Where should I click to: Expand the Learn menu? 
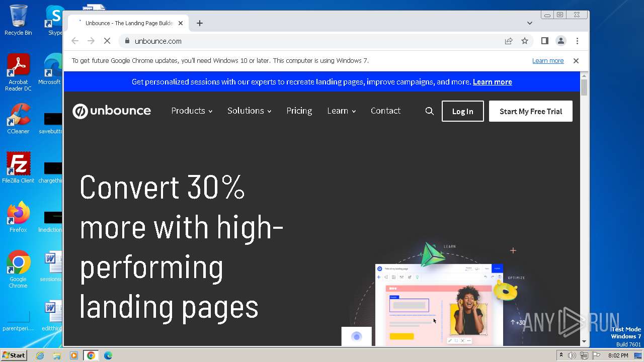tap(342, 111)
